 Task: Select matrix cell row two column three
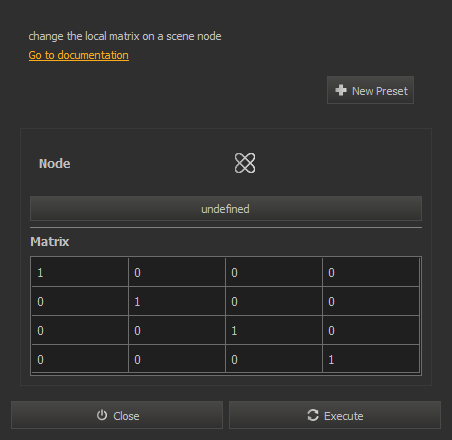coord(274,301)
